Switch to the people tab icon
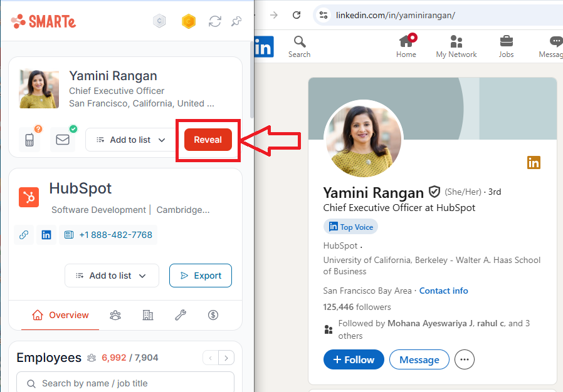The width and height of the screenshot is (563, 392). (x=115, y=315)
